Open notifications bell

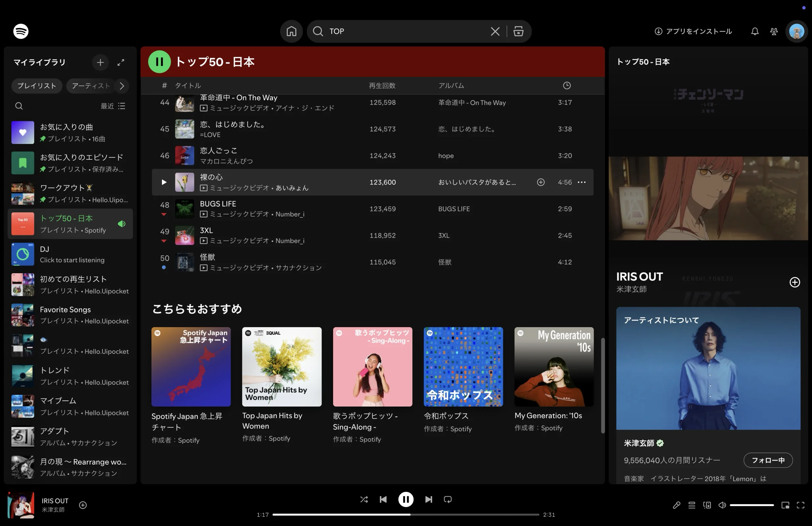(x=755, y=31)
